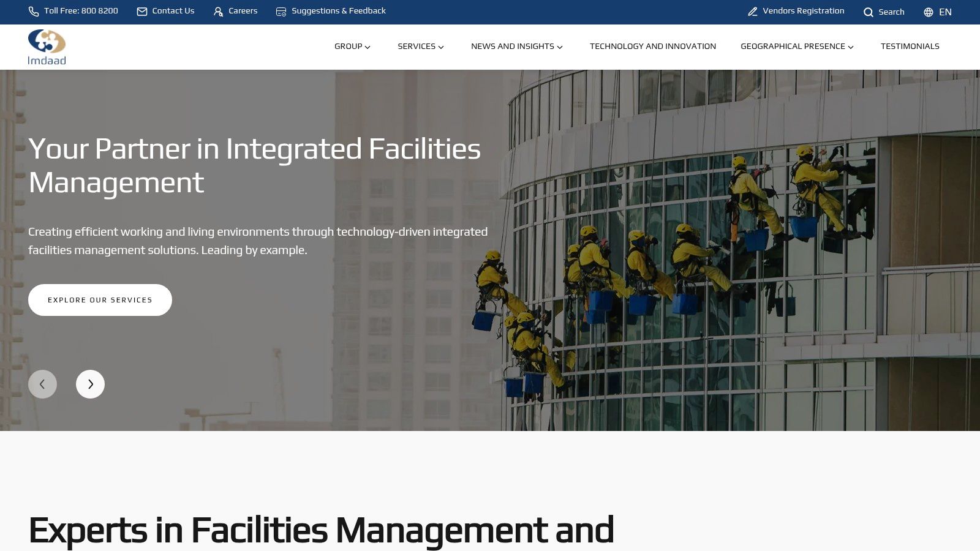Expand the Group menu chevron
980x551 pixels.
coord(367,47)
